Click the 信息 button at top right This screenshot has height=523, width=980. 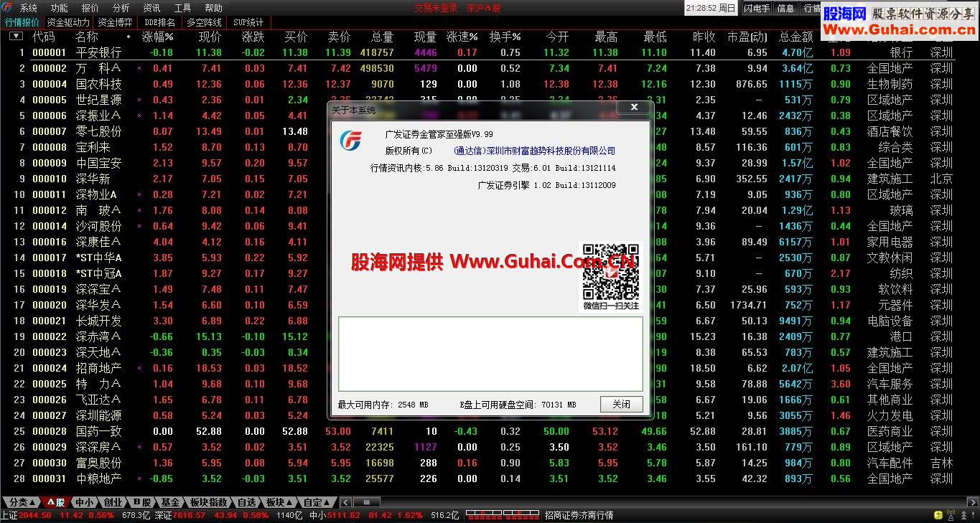click(x=786, y=9)
